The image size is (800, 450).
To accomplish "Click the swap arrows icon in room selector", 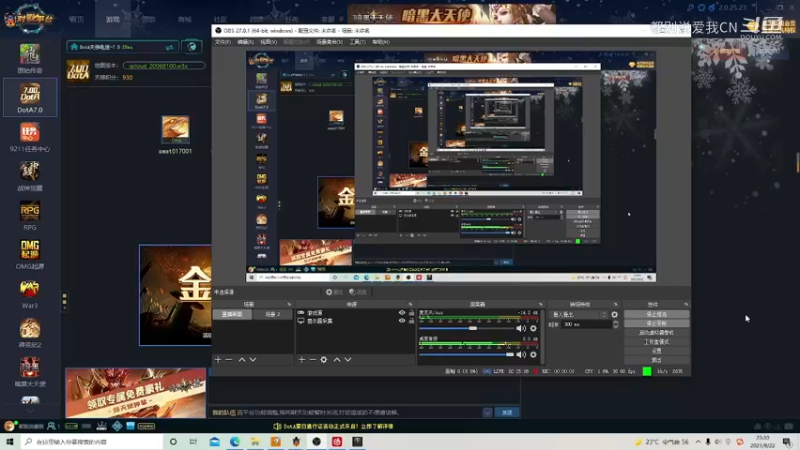I will pyautogui.click(x=169, y=47).
